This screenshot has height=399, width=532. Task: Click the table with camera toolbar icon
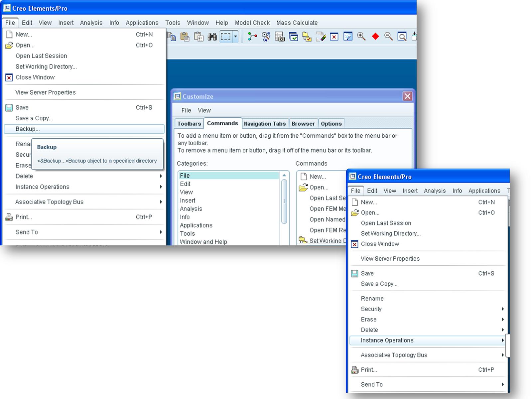[280, 36]
